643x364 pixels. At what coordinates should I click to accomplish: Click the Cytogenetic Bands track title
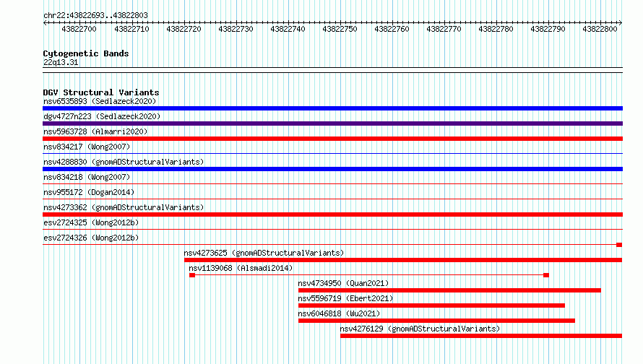[x=86, y=53]
